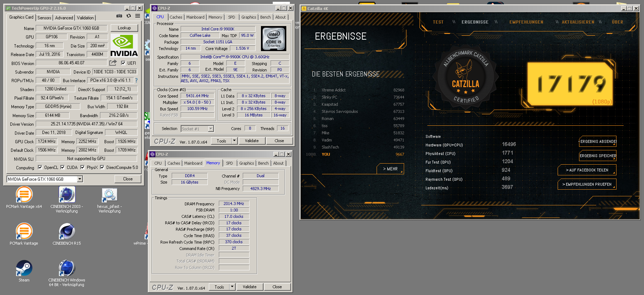Click the GPU-Z refresh icon
644x295 pixels.
tap(129, 16)
